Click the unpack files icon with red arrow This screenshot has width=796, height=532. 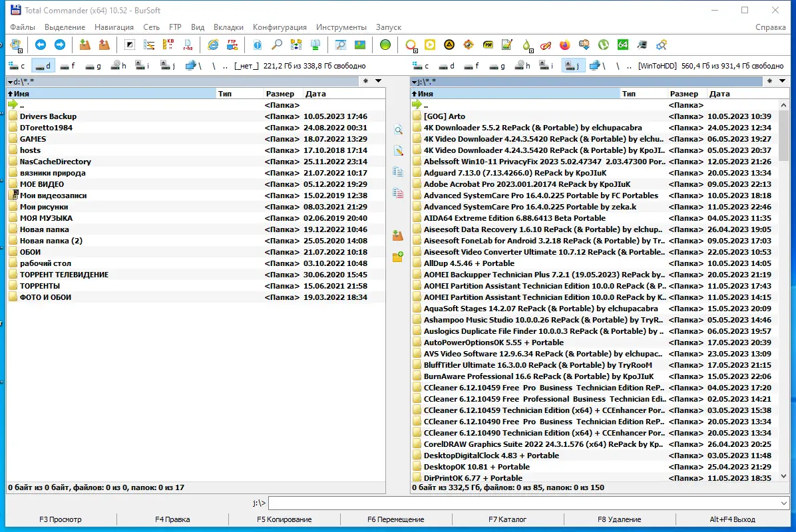point(104,45)
